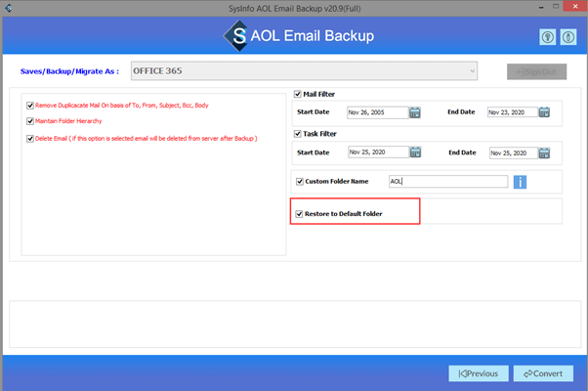This screenshot has width=588, height=391.
Task: Close the AOL Email Backup window
Action: [575, 6]
